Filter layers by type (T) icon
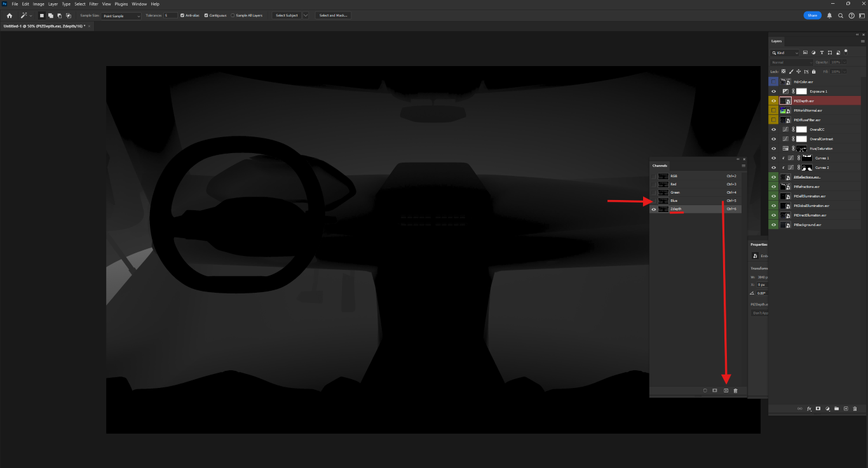Image resolution: width=868 pixels, height=468 pixels. (x=822, y=53)
